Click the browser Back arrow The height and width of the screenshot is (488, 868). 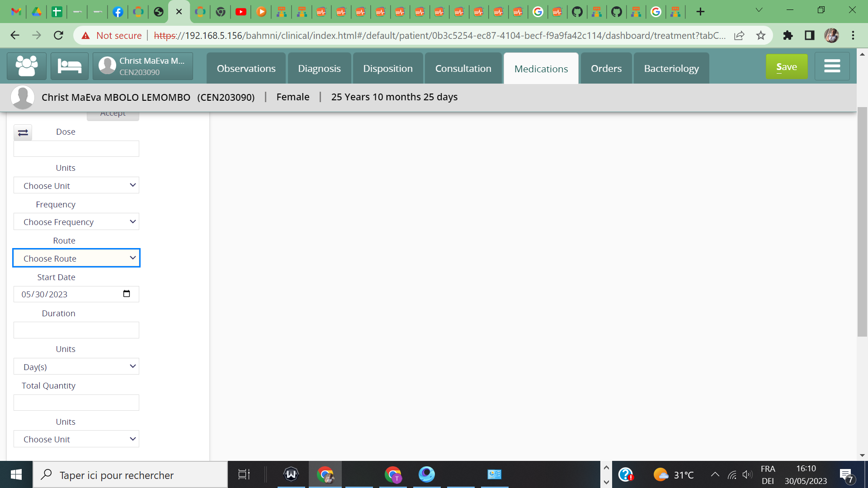point(15,35)
